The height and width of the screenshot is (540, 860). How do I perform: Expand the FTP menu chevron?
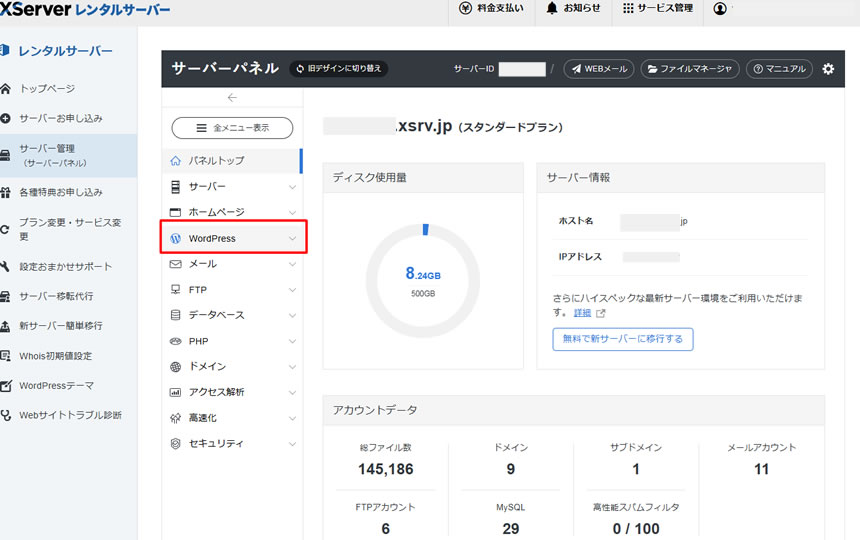[x=292, y=289]
